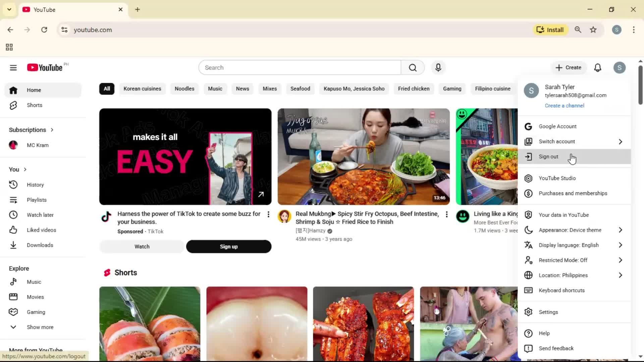Click Send feedback in the account menu
This screenshot has height=362, width=644.
click(556, 348)
